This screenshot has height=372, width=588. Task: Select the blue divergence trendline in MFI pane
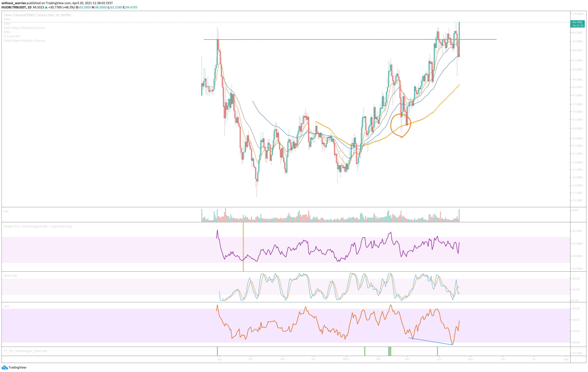point(431,341)
